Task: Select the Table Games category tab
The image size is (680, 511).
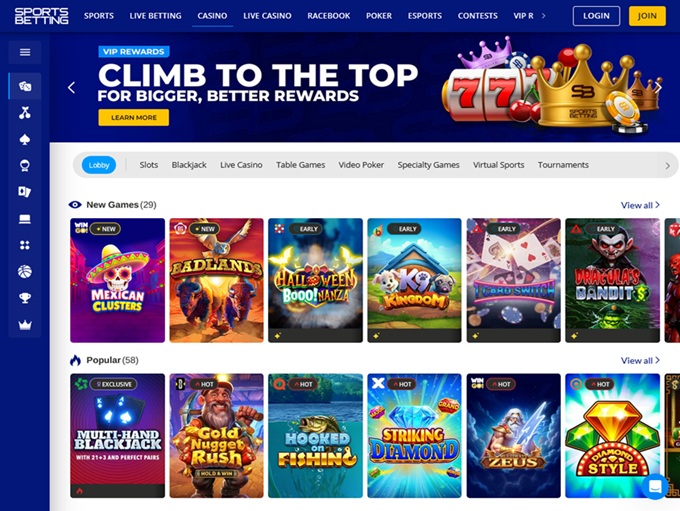Action: pos(301,165)
